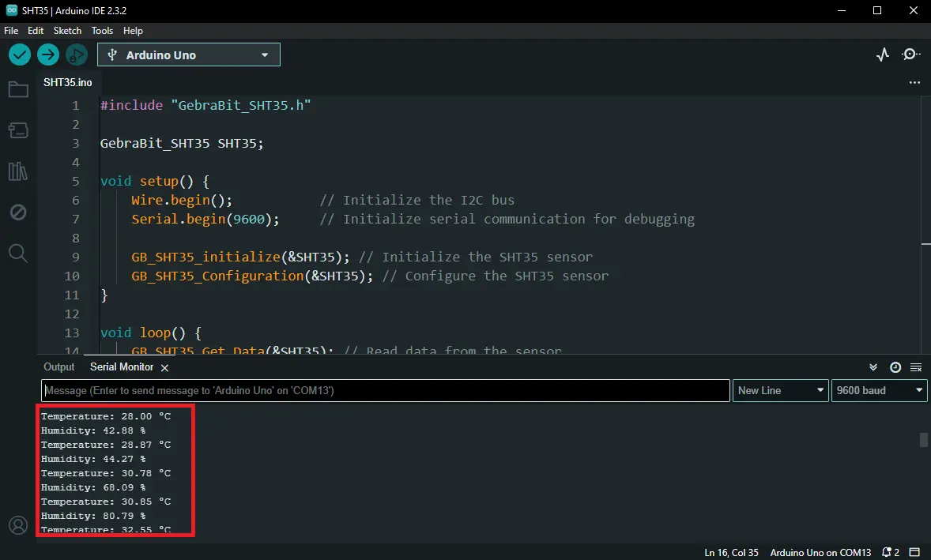Click the Serial.begin(9600); code line

[205, 219]
